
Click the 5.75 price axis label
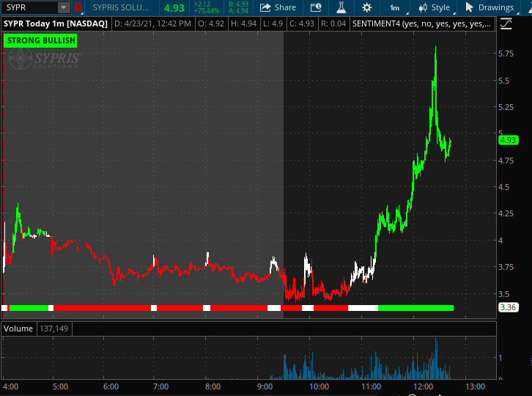click(x=506, y=54)
